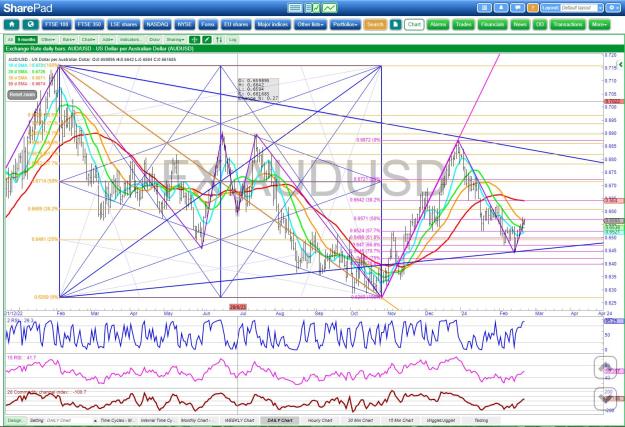Select the 6 months time range
Screen dimensions: 625x427
coord(27,39)
